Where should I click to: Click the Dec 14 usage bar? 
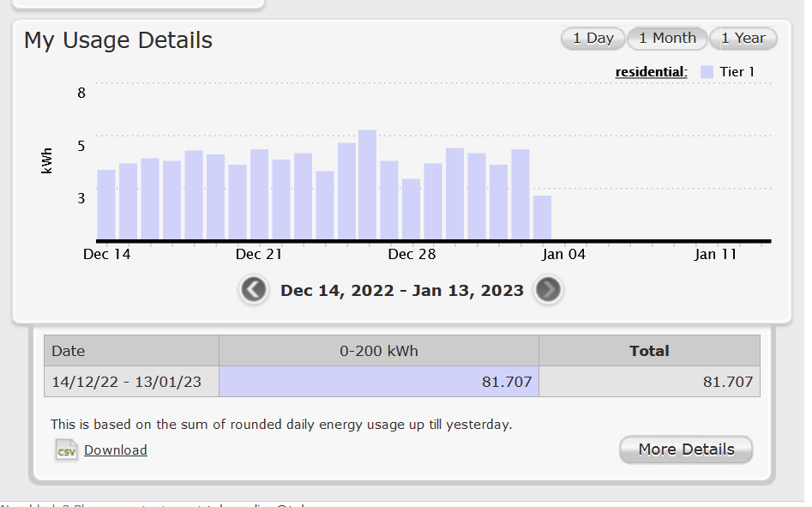105,206
